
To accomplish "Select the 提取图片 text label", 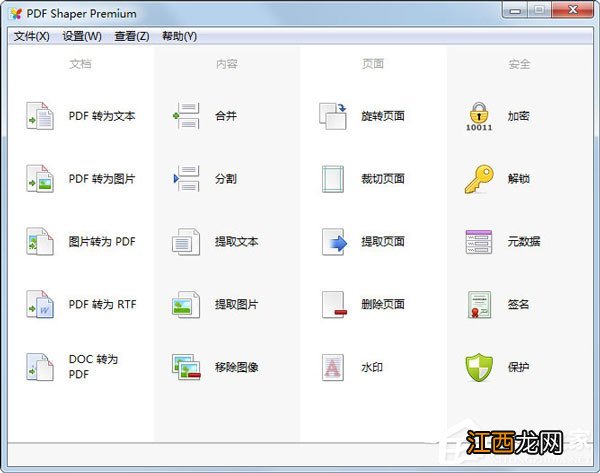I will (x=236, y=304).
